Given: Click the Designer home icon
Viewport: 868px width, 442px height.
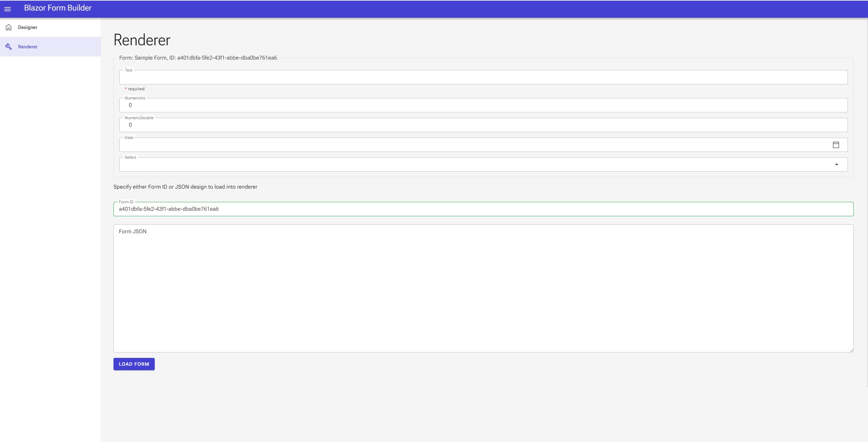Looking at the screenshot, I should tap(9, 27).
